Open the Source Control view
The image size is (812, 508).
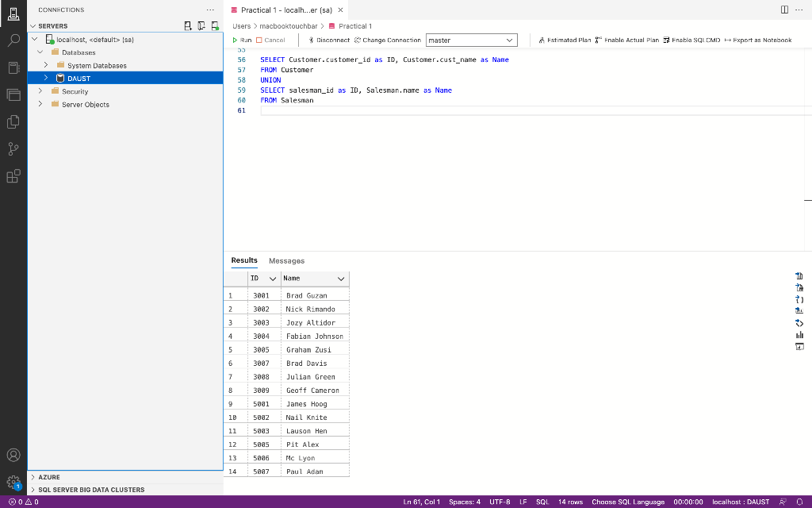[x=13, y=149]
